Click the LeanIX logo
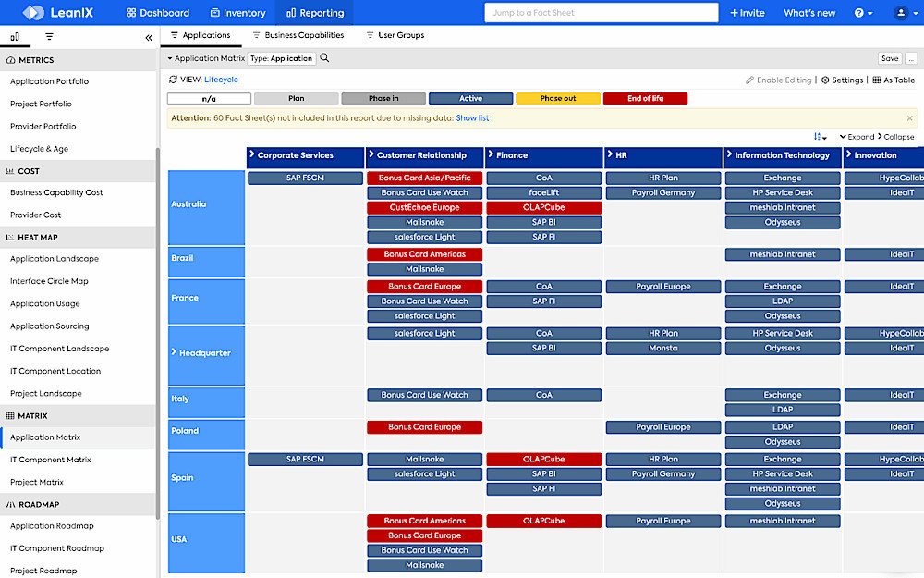Screen dimensions: 924x578 [57, 12]
